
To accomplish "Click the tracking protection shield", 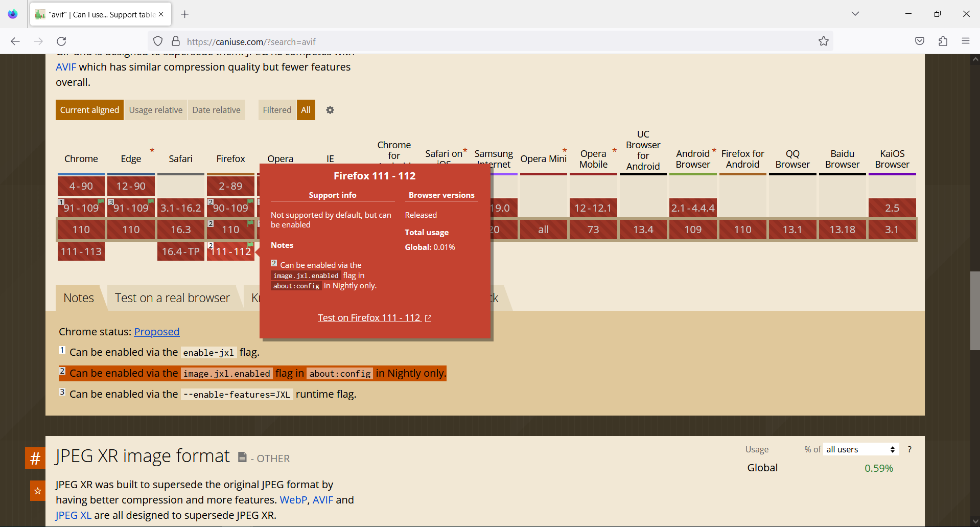I will pos(157,41).
